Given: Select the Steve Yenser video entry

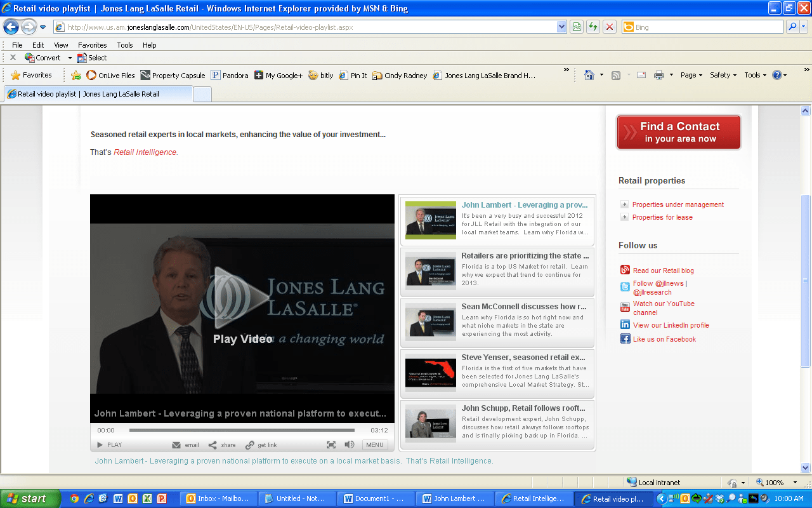Looking at the screenshot, I should tap(497, 373).
